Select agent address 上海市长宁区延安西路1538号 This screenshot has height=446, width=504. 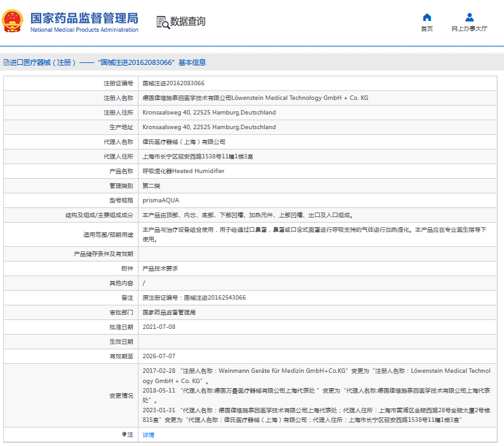click(198, 157)
